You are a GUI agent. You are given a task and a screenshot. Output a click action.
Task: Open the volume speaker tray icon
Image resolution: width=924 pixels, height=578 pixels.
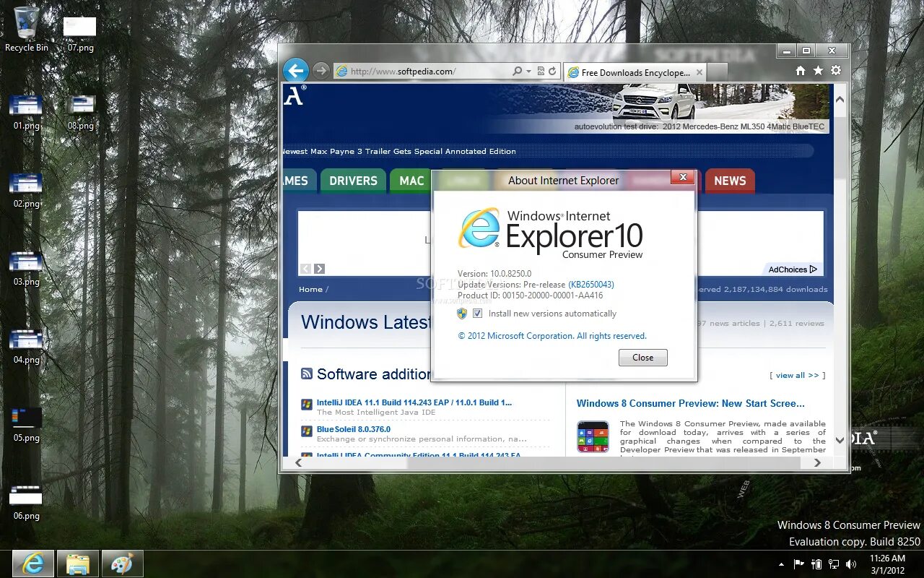851,564
